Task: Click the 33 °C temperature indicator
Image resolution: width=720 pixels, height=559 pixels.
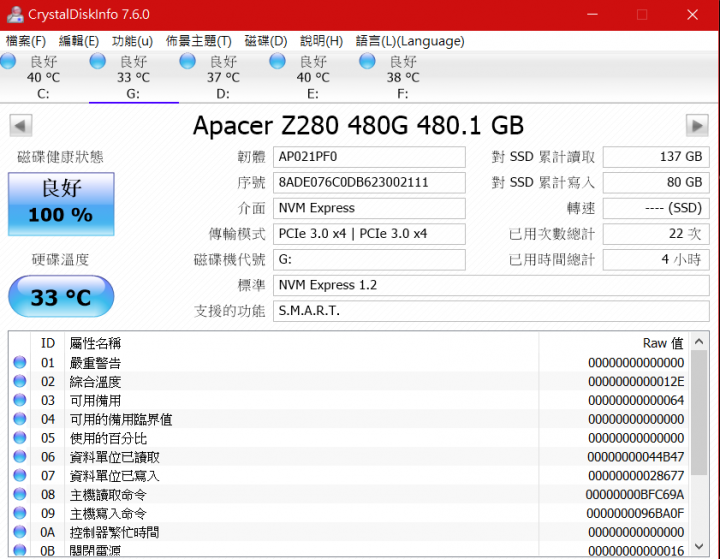Action: (61, 297)
